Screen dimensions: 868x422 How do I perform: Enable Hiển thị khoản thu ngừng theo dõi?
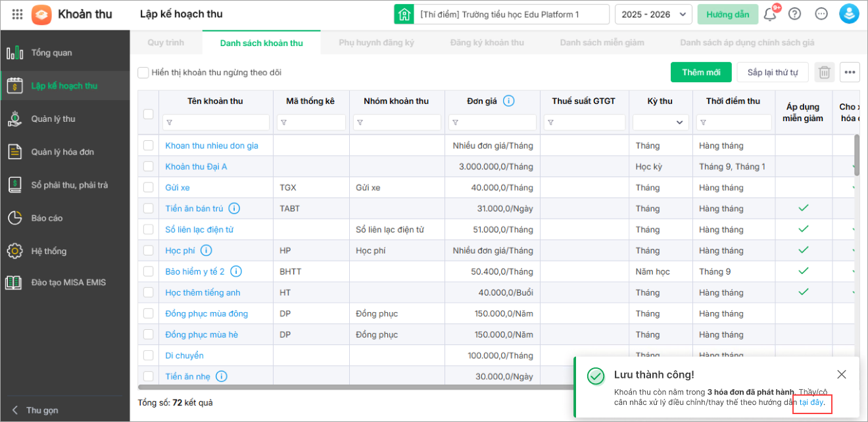[x=143, y=72]
